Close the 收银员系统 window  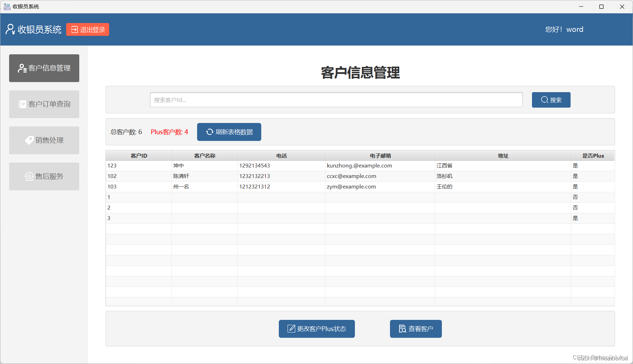coord(622,7)
